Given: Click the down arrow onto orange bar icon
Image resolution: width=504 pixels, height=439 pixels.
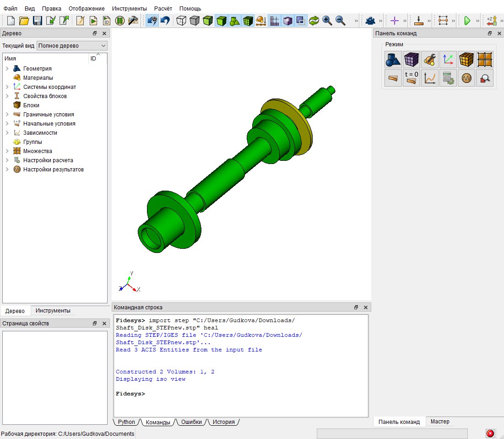Looking at the screenshot, I should coord(418,21).
